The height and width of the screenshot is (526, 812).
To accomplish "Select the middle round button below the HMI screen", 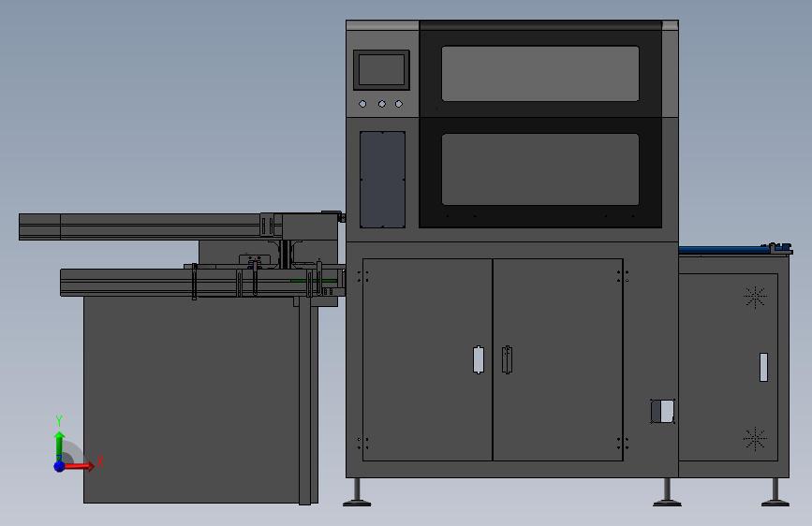I will [x=382, y=104].
